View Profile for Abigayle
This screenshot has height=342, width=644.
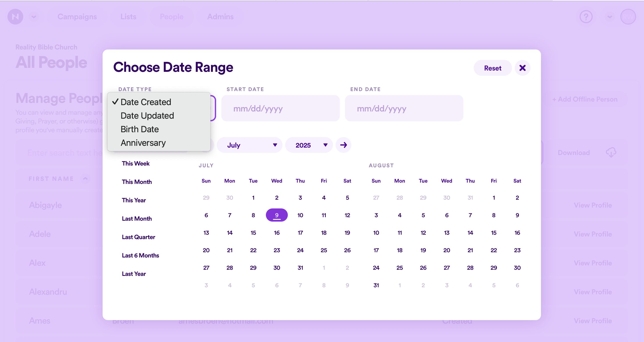pyautogui.click(x=592, y=205)
